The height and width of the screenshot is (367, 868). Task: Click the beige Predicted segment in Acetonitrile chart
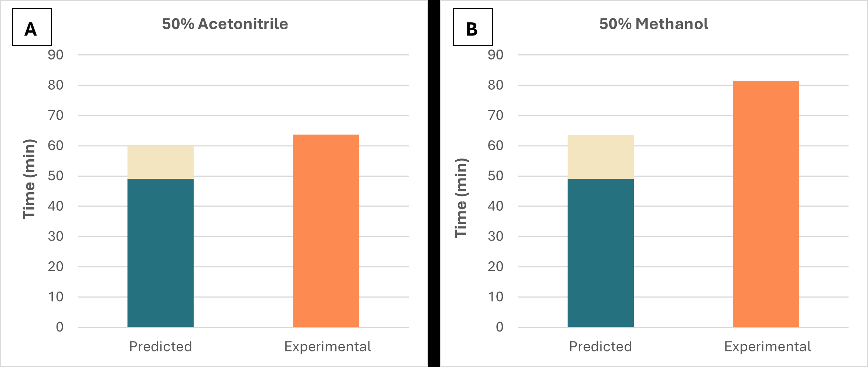click(160, 163)
